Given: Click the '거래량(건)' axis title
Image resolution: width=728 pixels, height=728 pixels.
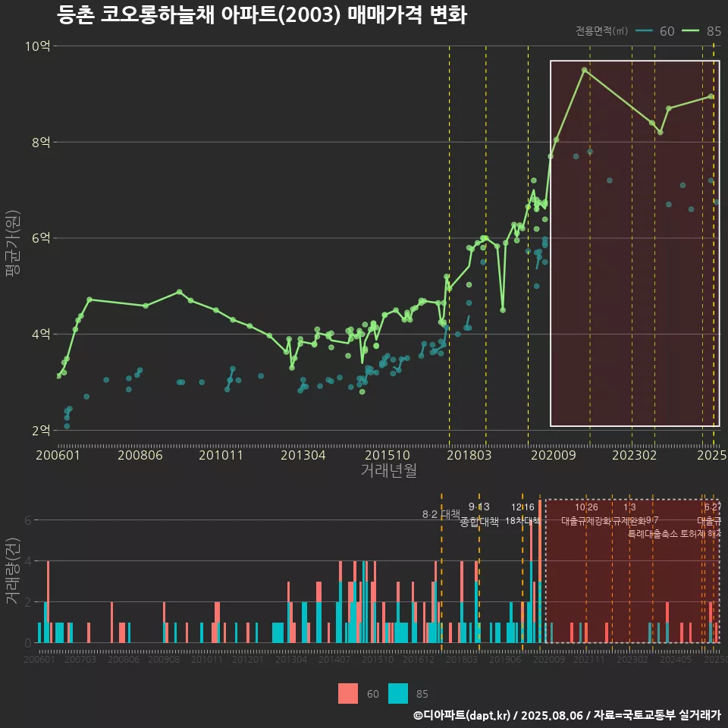Looking at the screenshot, I should (13, 570).
